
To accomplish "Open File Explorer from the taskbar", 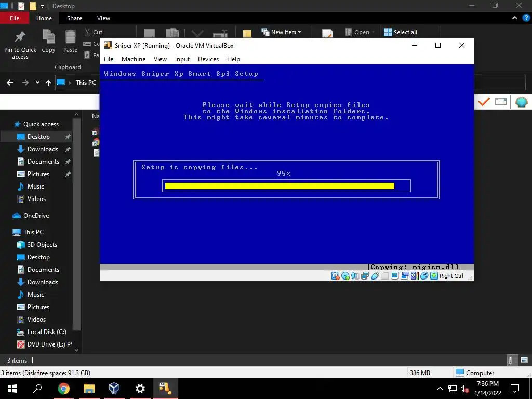I will tap(89, 389).
